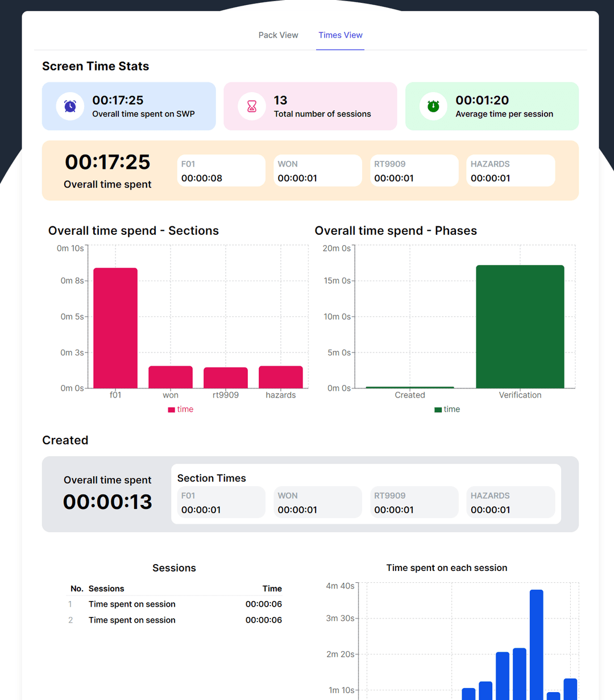Switch to the Pack View tab
The height and width of the screenshot is (700, 614).
coord(278,35)
